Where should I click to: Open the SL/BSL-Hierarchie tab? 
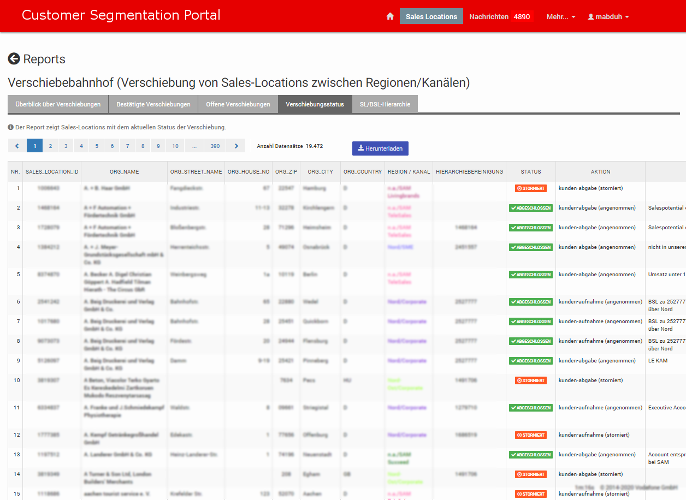coord(384,105)
